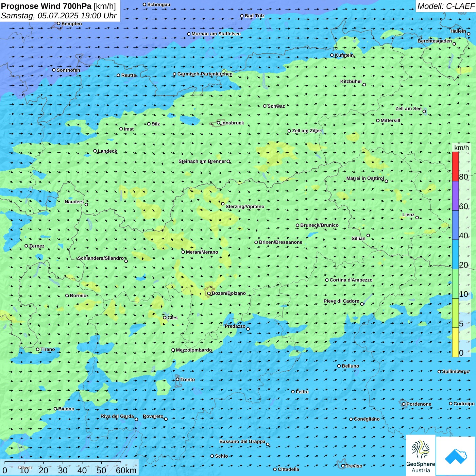This screenshot has width=476, height=476.
Task: Select the Zell am See marker
Action: pos(424,111)
